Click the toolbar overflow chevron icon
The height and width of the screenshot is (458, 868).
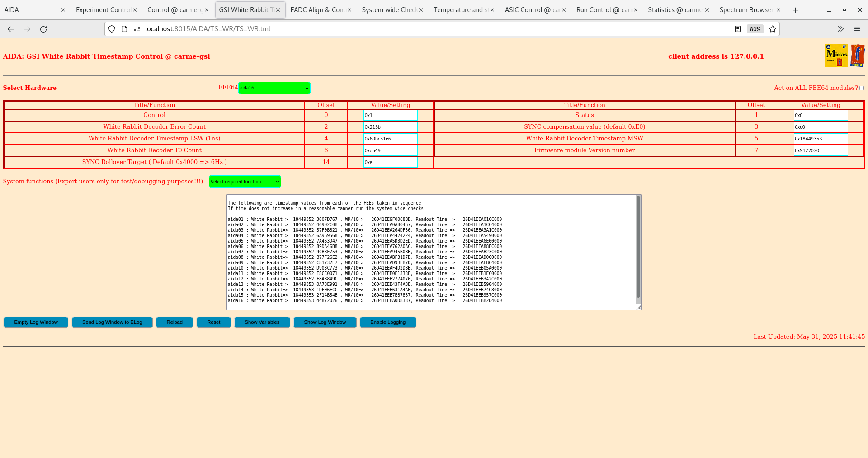point(840,29)
